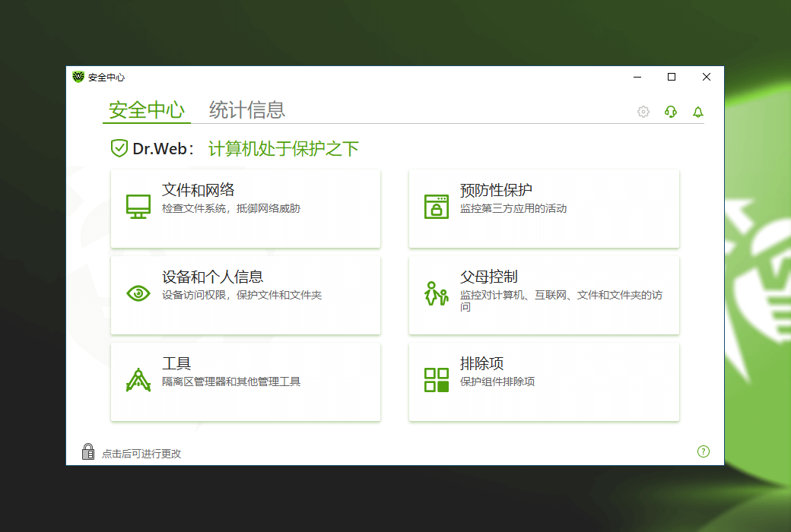This screenshot has height=532, width=791.
Task: Select the 安全中心 tab
Action: (146, 109)
